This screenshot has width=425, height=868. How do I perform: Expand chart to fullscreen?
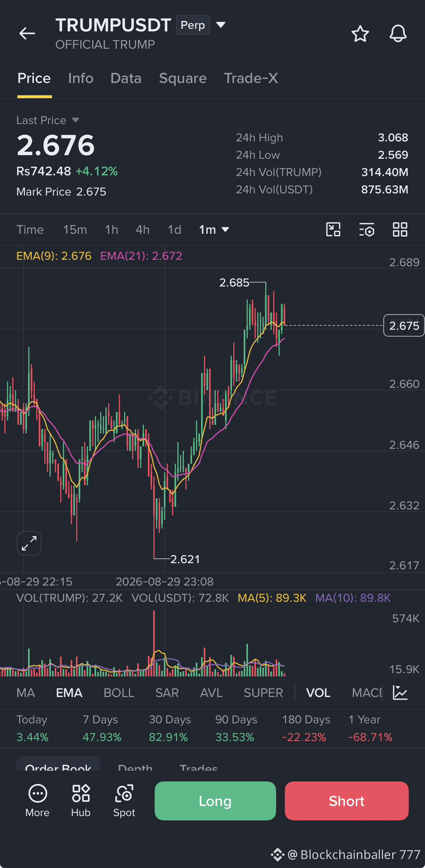tap(29, 543)
